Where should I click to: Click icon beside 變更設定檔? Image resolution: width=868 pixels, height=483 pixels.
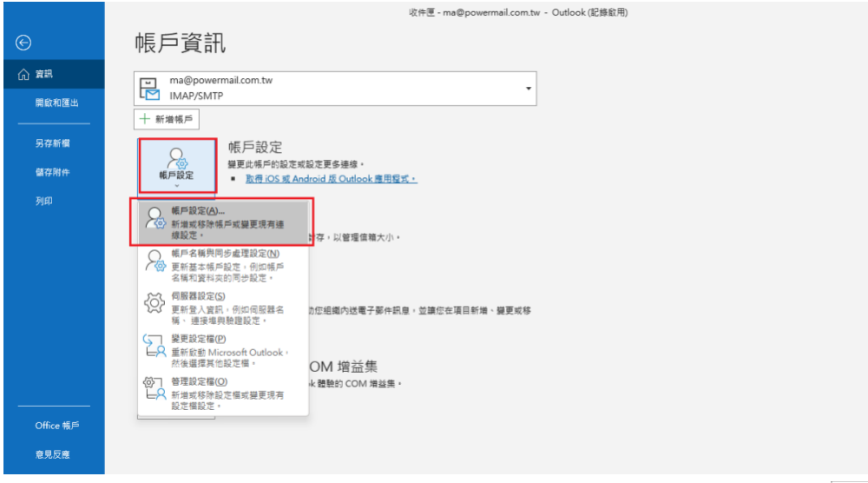[x=155, y=346]
